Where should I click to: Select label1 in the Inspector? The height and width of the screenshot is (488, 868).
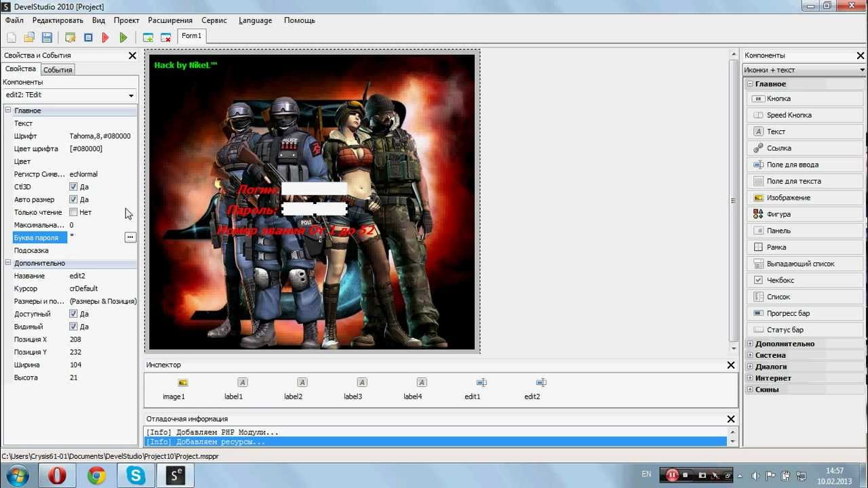coord(233,389)
